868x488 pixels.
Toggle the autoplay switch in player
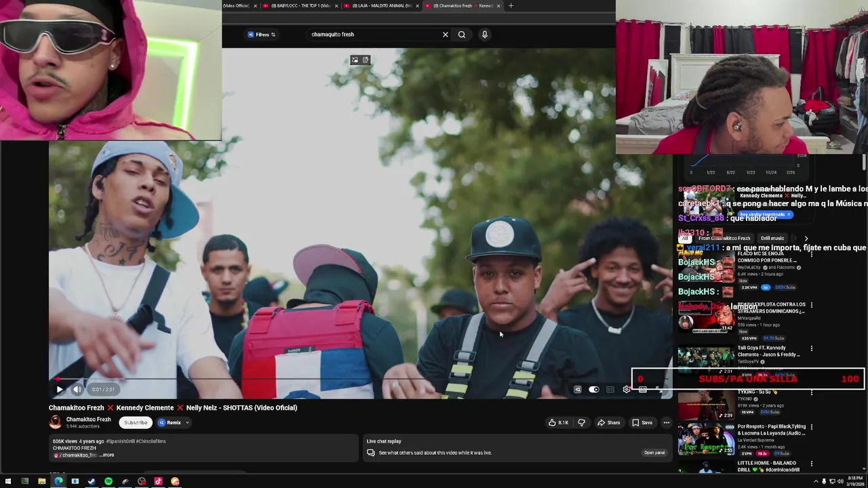click(594, 390)
